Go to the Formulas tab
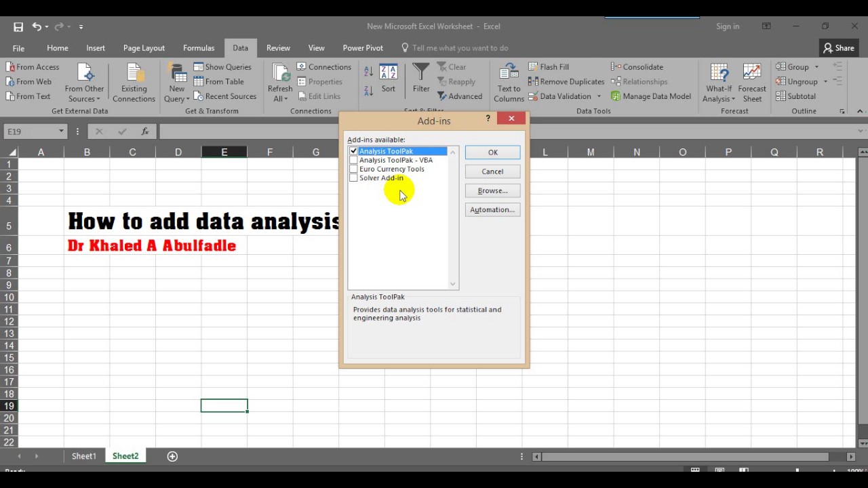The width and height of the screenshot is (868, 488). [x=199, y=48]
